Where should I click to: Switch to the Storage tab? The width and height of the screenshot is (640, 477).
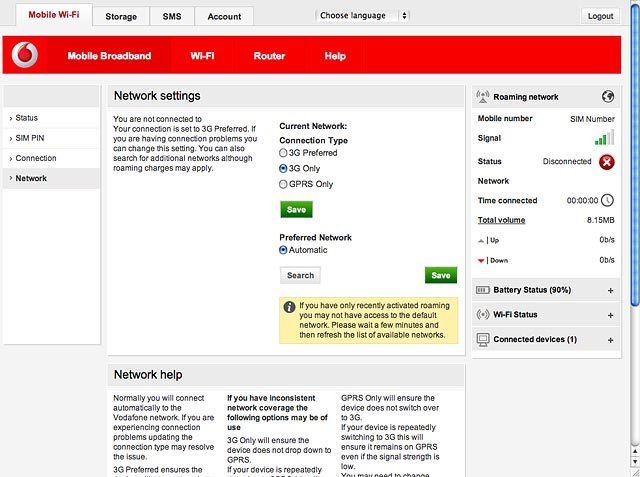click(x=121, y=17)
